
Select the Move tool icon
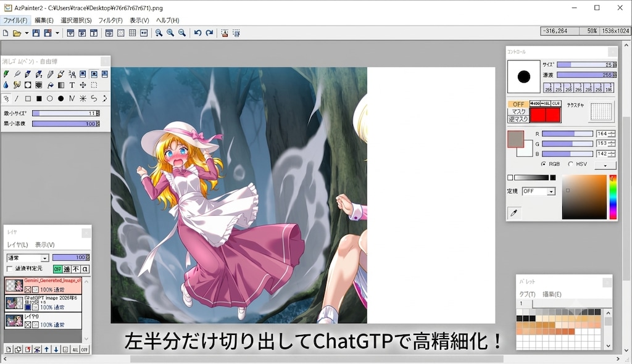(x=83, y=85)
